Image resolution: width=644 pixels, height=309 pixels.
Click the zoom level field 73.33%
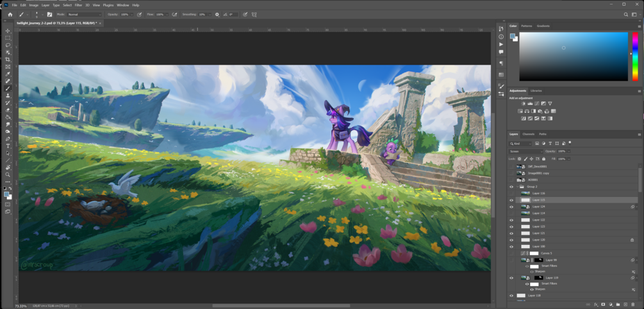pyautogui.click(x=21, y=306)
